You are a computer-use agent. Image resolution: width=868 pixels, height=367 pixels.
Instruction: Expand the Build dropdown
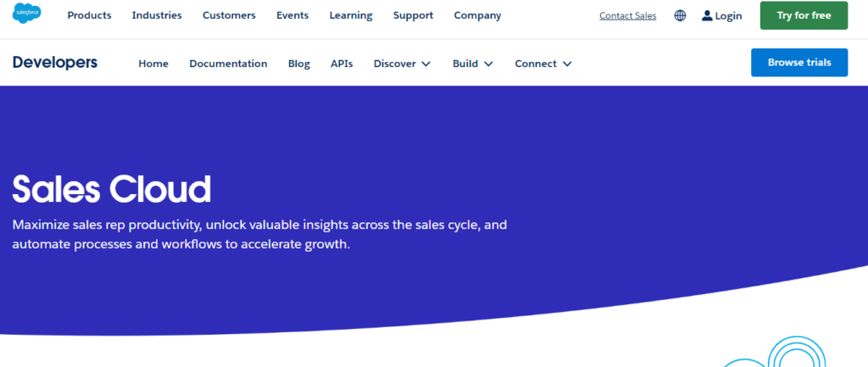pyautogui.click(x=473, y=64)
